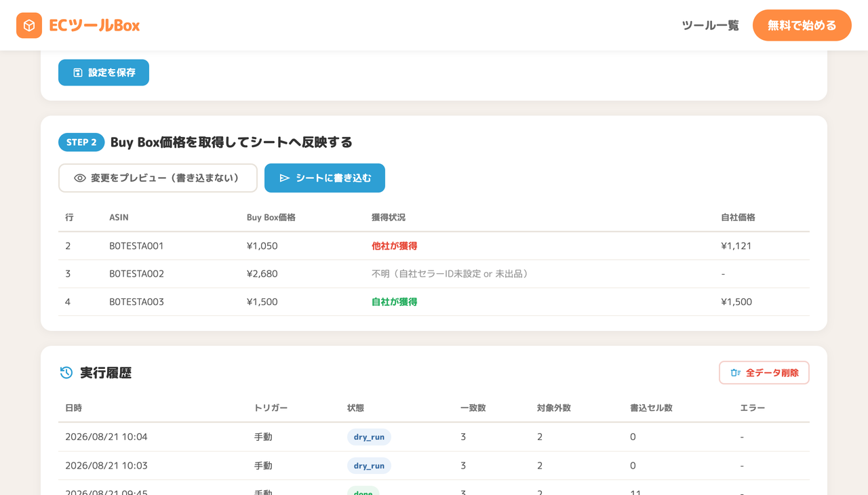Click the Buy Box価格 column header
The width and height of the screenshot is (868, 495).
click(x=271, y=218)
